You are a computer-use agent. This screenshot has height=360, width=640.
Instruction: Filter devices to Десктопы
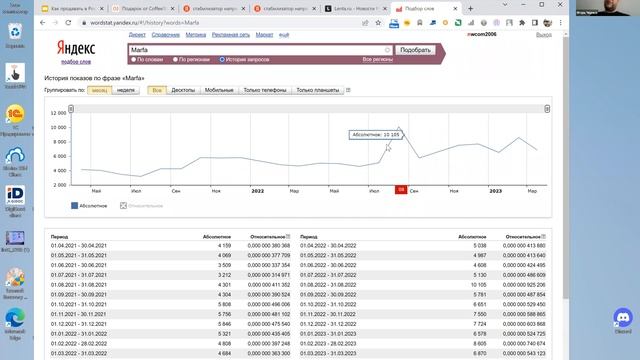(183, 90)
